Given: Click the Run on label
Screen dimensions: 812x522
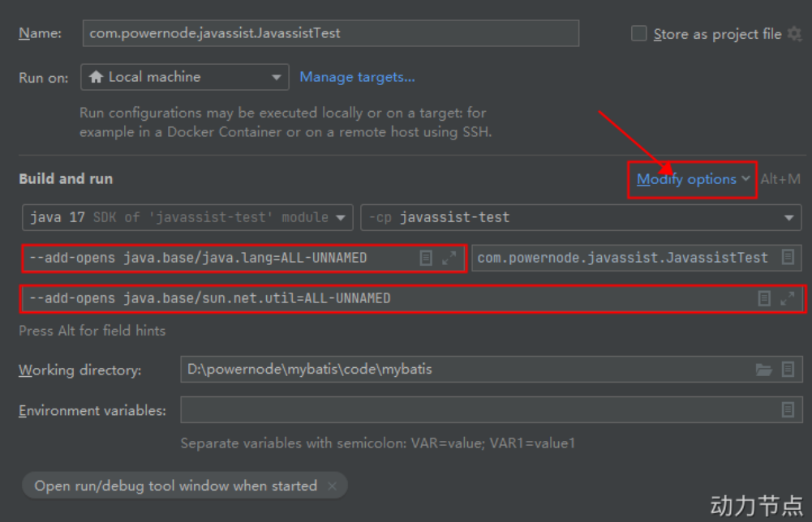Looking at the screenshot, I should [x=44, y=78].
